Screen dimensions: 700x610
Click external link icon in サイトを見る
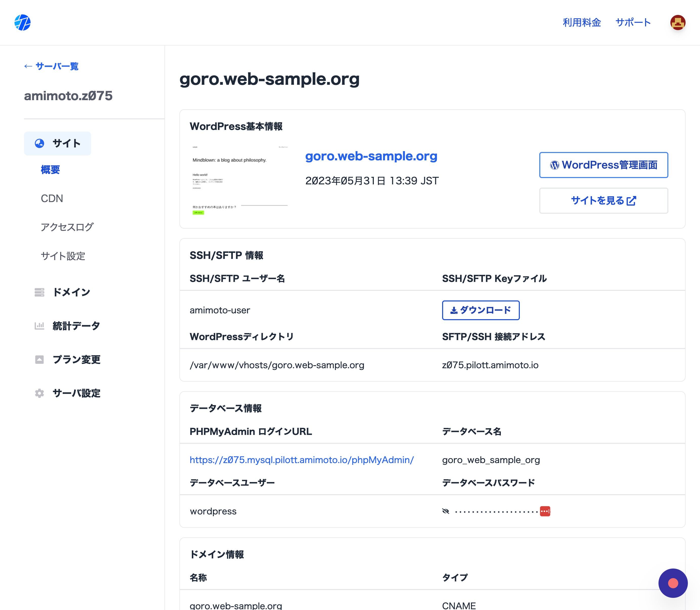631,201
